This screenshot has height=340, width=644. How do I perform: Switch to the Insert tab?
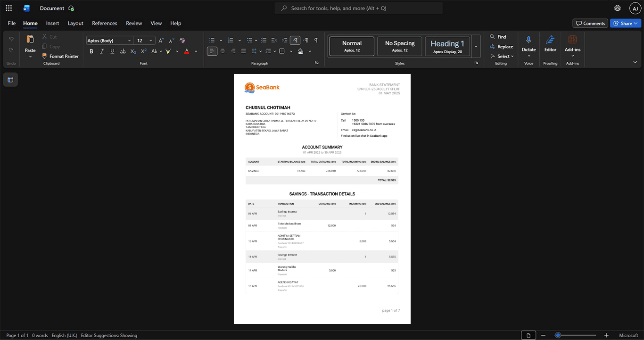click(52, 23)
